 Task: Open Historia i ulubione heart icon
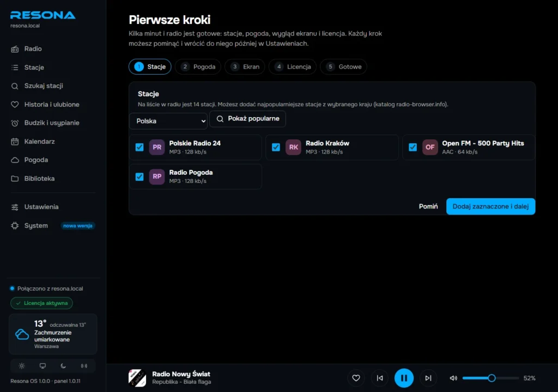(x=15, y=105)
